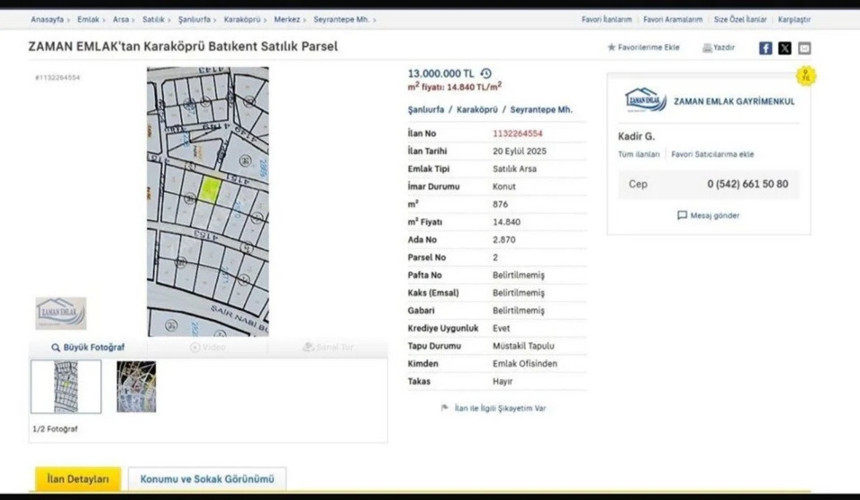Image resolution: width=860 pixels, height=500 pixels.
Task: Open Tüm ilanları seller link
Action: tap(639, 155)
